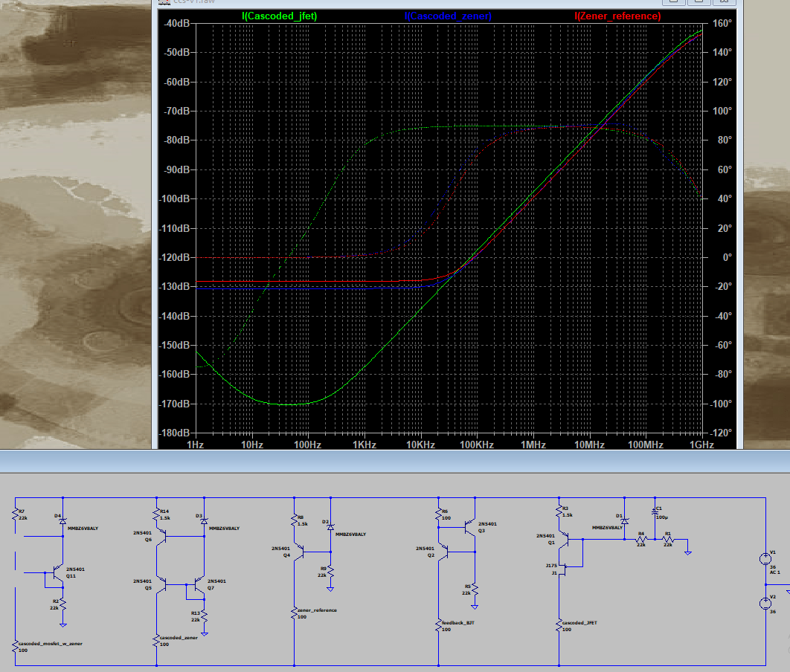Image resolution: width=790 pixels, height=672 pixels.
Task: Click the -180dB left axis label
Action: (175, 433)
